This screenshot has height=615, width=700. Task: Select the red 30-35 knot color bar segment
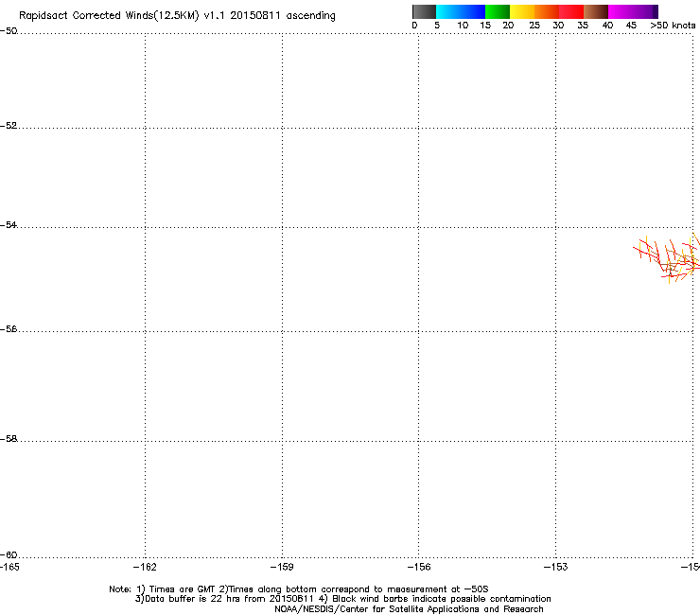[571, 11]
